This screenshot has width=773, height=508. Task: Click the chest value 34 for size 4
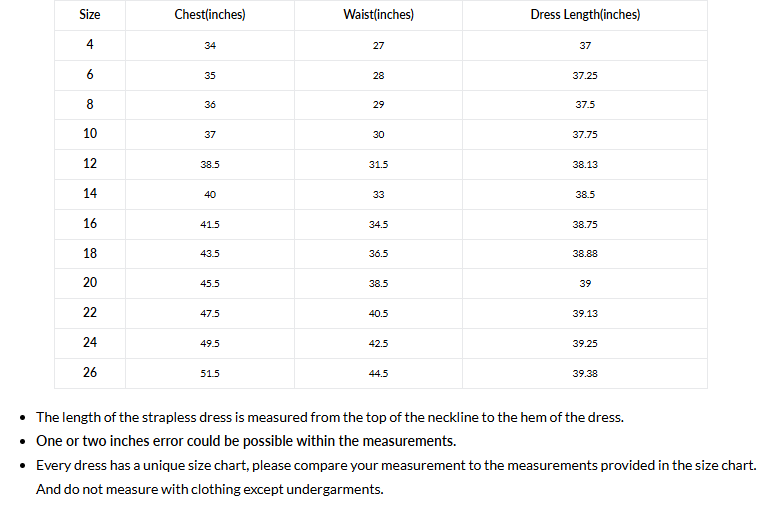[210, 46]
